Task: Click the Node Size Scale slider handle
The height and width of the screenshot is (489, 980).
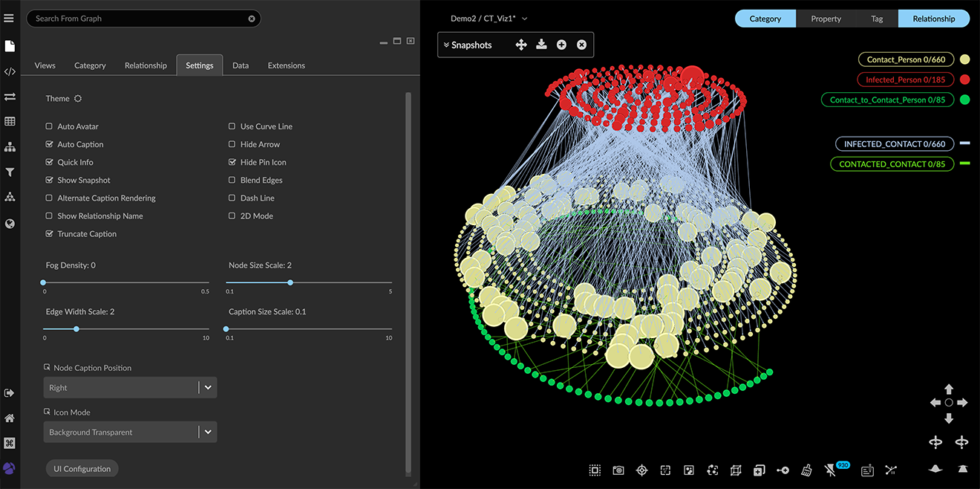Action: coord(290,282)
